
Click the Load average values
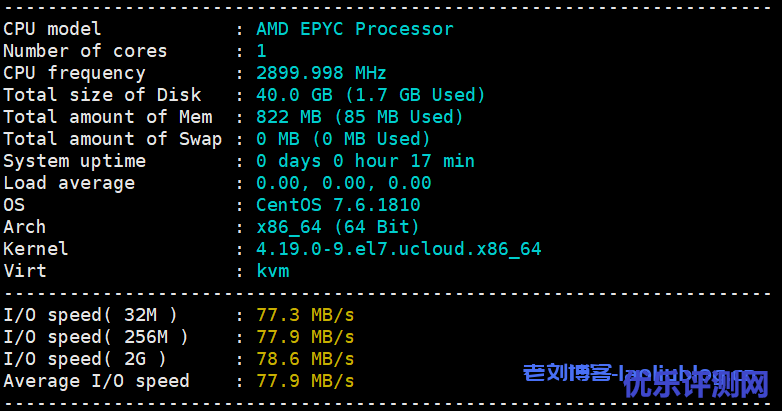point(343,183)
